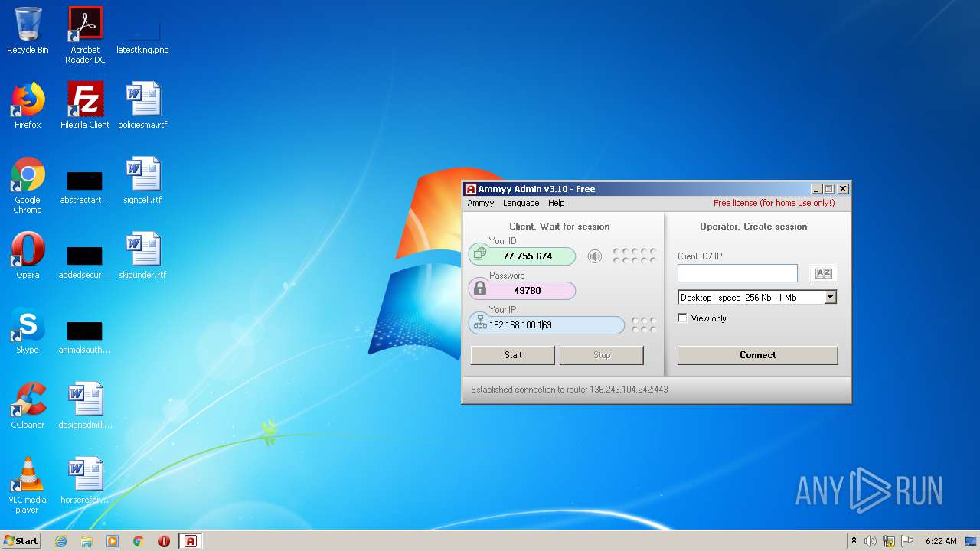The width and height of the screenshot is (980, 551).
Task: Click the password lock icon
Action: click(480, 289)
